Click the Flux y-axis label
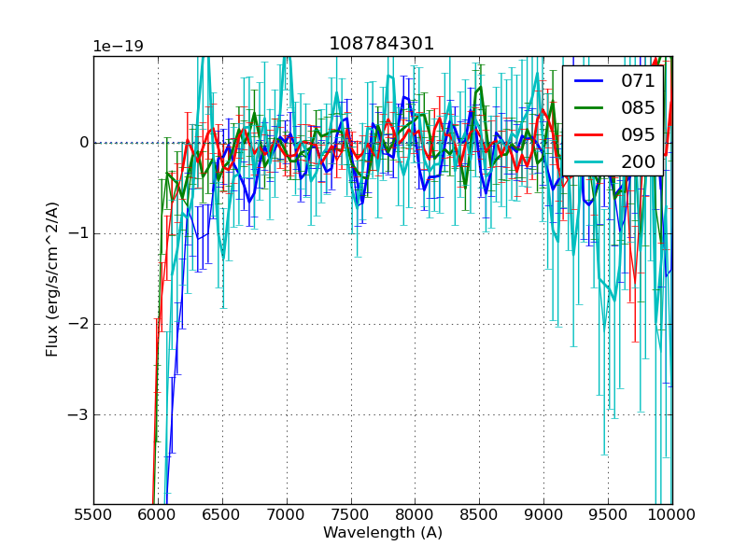 pos(53,278)
